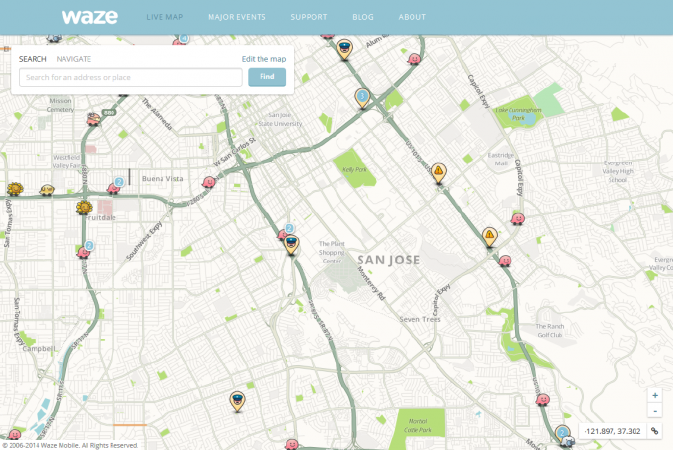
Task: Select yellow Wazer below Westfield Valley Fair
Action: tap(47, 189)
